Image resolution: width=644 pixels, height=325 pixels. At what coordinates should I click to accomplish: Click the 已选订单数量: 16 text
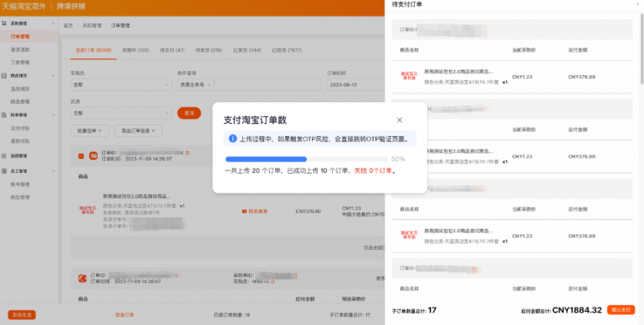click(231, 315)
